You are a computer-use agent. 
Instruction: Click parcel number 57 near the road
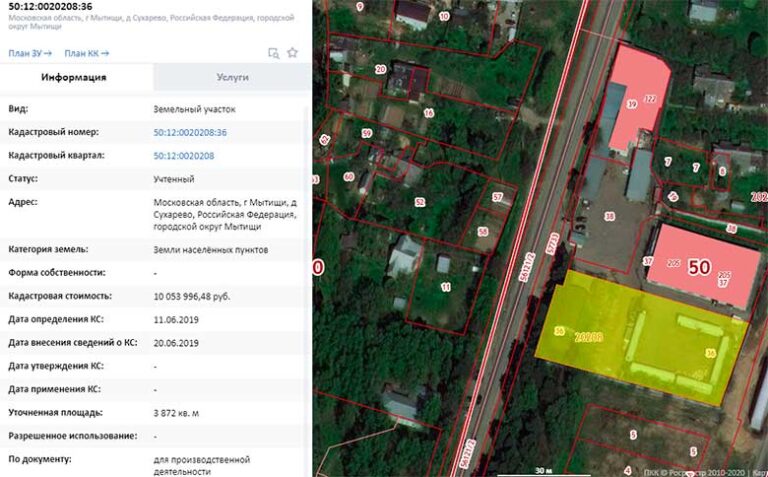(x=497, y=198)
